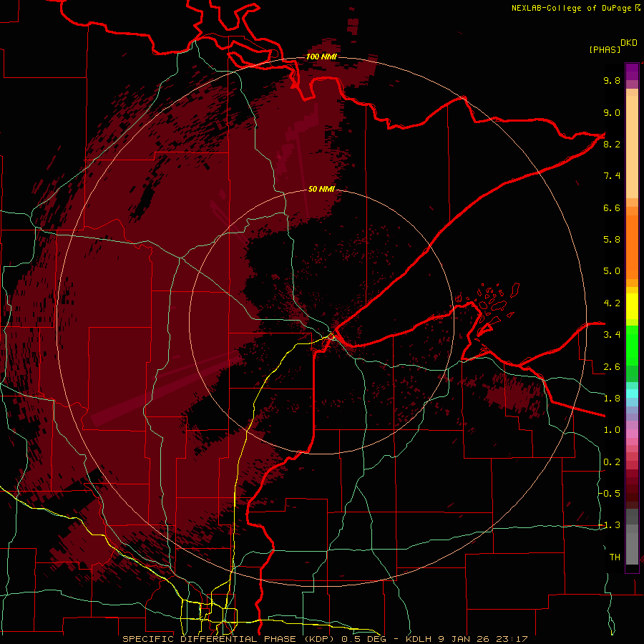
Task: Click the 9.0 scale value
Action: coord(612,112)
